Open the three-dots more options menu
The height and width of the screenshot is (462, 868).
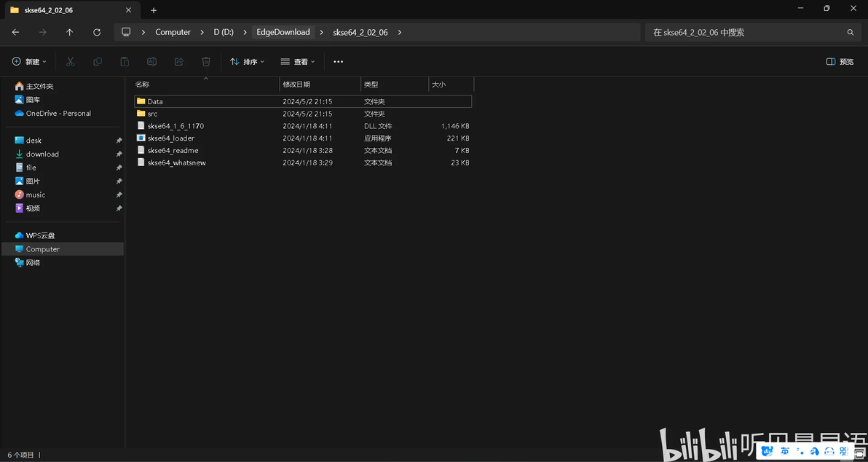pos(338,61)
